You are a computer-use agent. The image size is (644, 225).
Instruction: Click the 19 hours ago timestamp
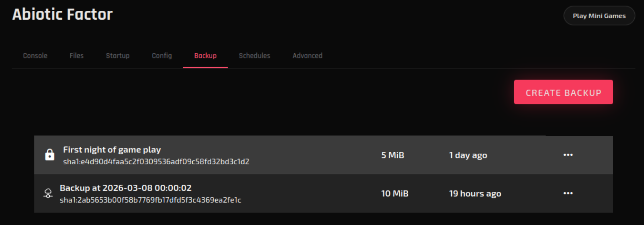476,193
